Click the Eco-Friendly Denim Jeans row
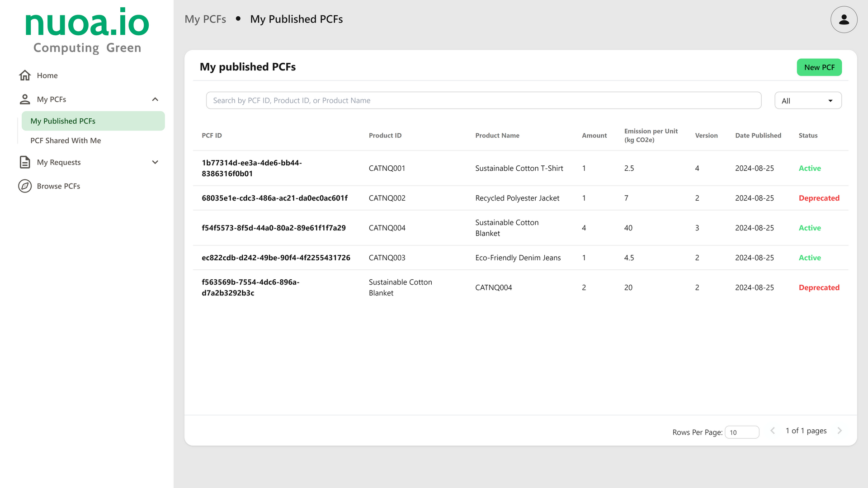 pos(518,258)
